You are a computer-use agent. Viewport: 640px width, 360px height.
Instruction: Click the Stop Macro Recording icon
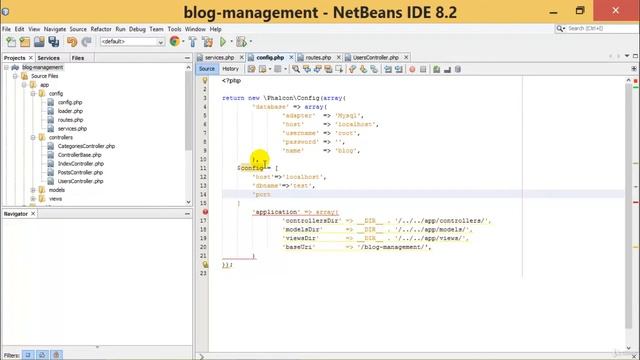pos(423,69)
